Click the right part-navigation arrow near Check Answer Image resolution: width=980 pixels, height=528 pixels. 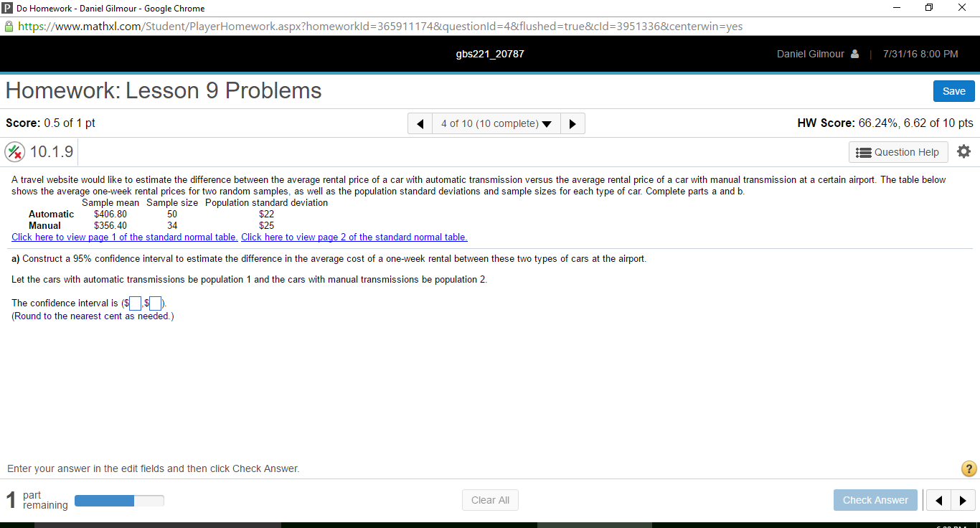963,500
